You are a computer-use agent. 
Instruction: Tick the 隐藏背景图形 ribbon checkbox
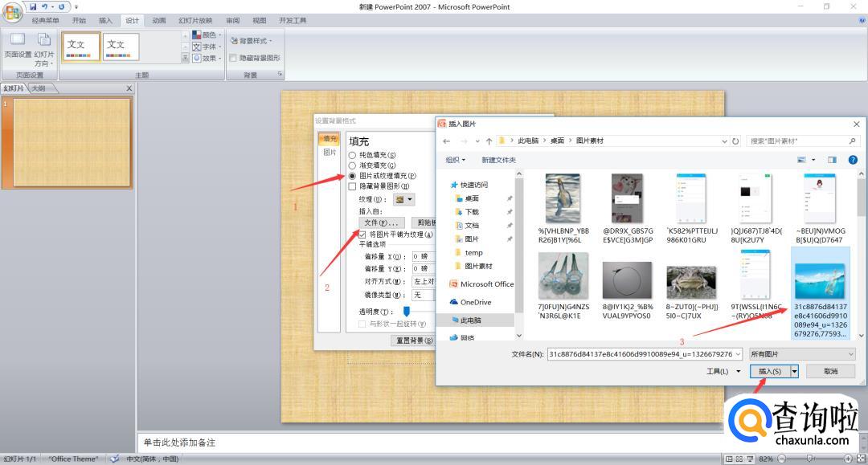pyautogui.click(x=233, y=58)
